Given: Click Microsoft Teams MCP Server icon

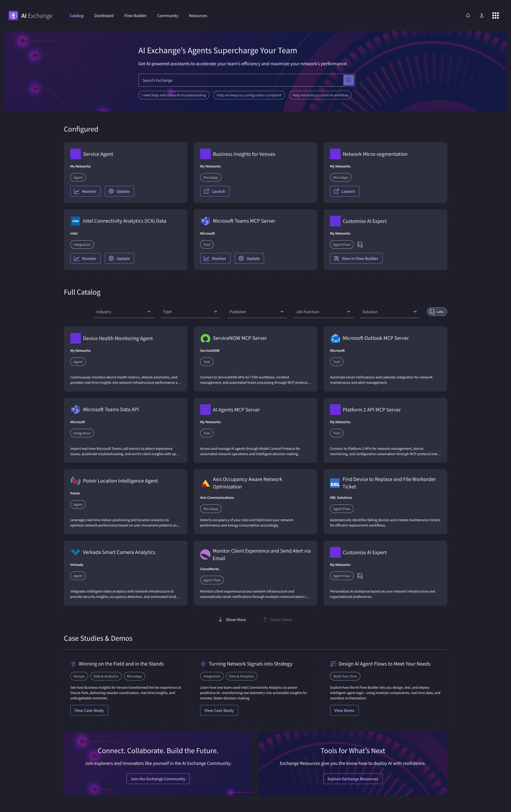Looking at the screenshot, I should 205,221.
